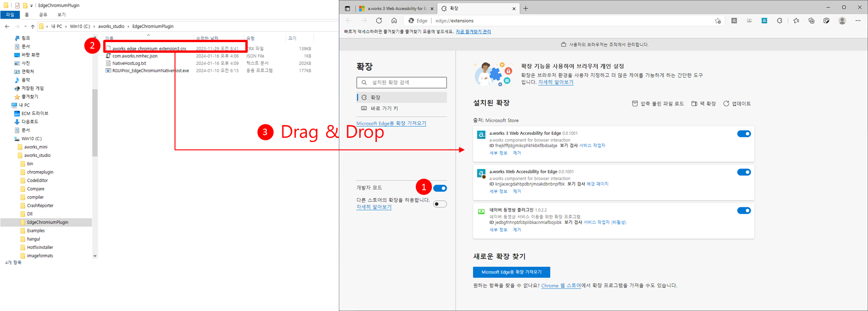
Task: Open the Quick Access Toolbar dropdown arrow
Action: point(31,6)
